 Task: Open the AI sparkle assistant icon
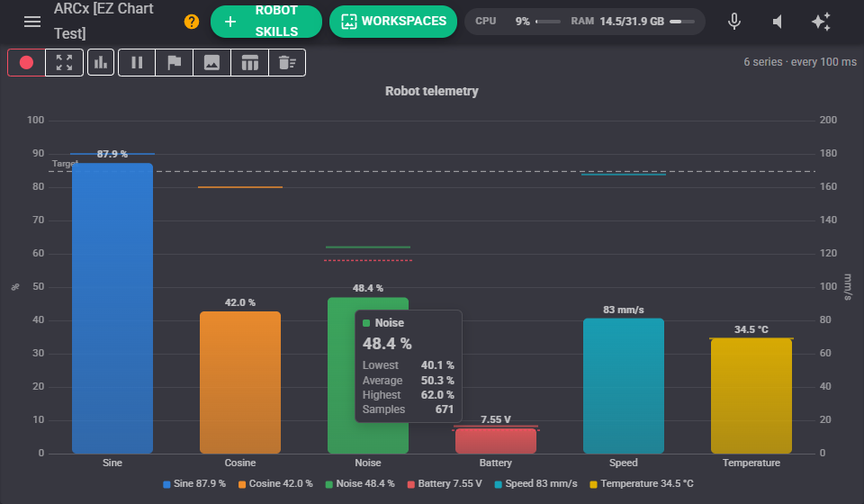821,22
